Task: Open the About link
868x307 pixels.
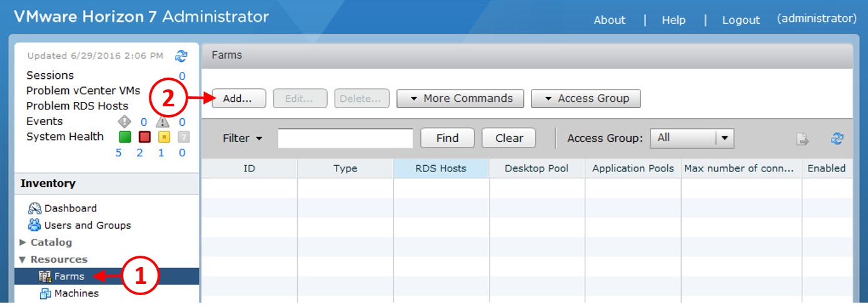Action: [610, 20]
